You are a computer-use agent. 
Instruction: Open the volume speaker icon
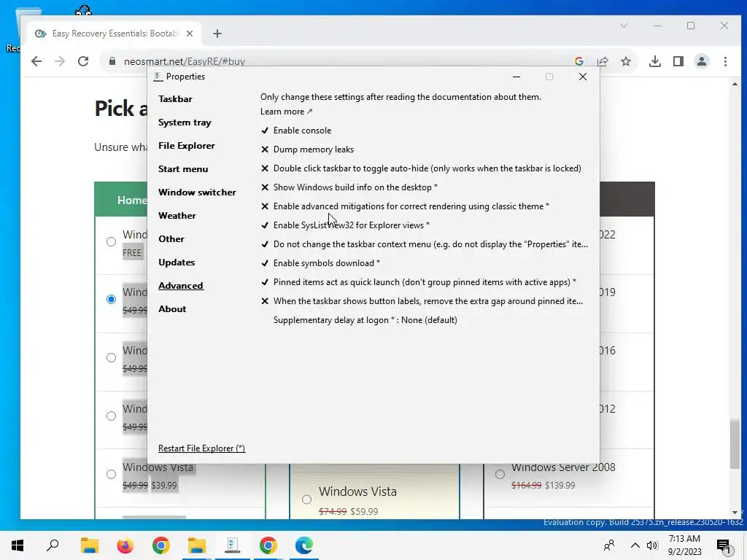[652, 545]
